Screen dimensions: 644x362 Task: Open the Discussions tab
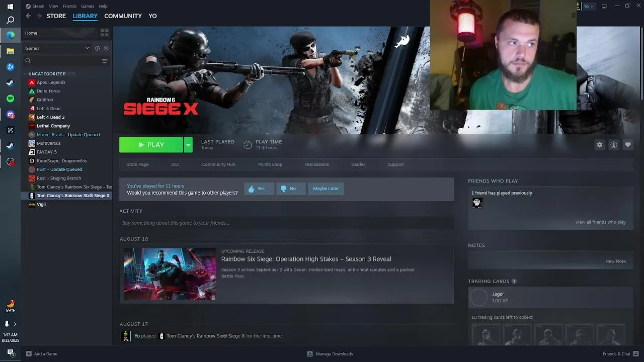point(316,164)
